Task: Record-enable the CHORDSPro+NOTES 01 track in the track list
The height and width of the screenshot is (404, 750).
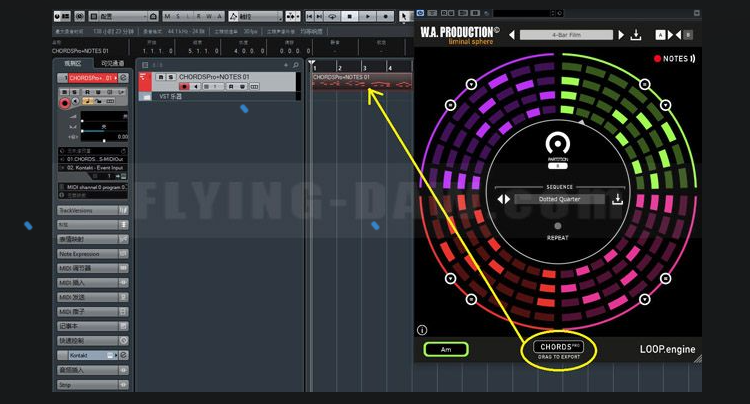Action: point(185,87)
